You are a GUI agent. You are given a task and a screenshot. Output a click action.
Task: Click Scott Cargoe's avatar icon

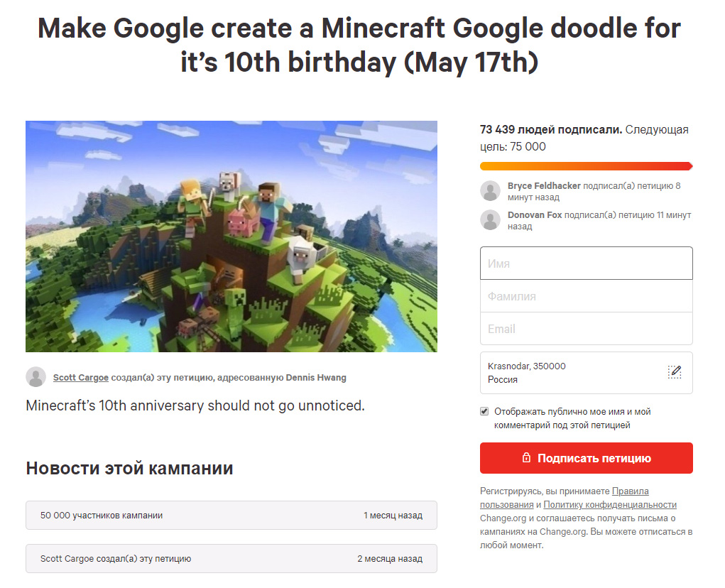36,377
